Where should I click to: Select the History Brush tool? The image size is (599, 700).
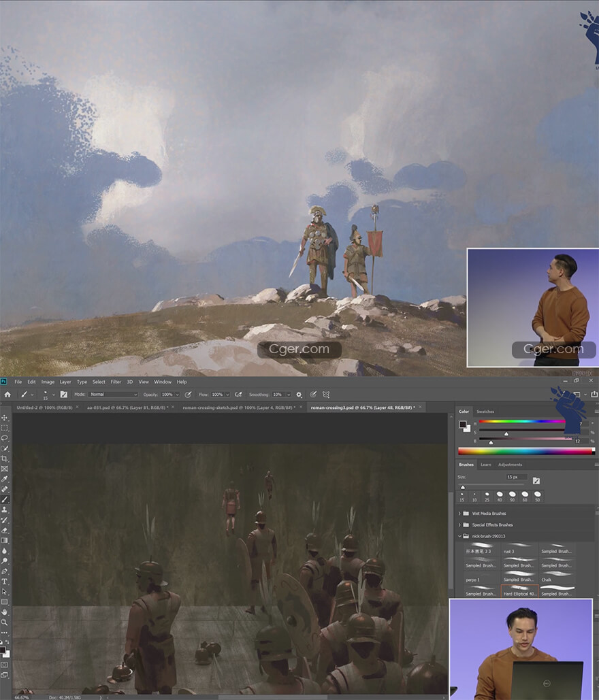click(x=5, y=520)
